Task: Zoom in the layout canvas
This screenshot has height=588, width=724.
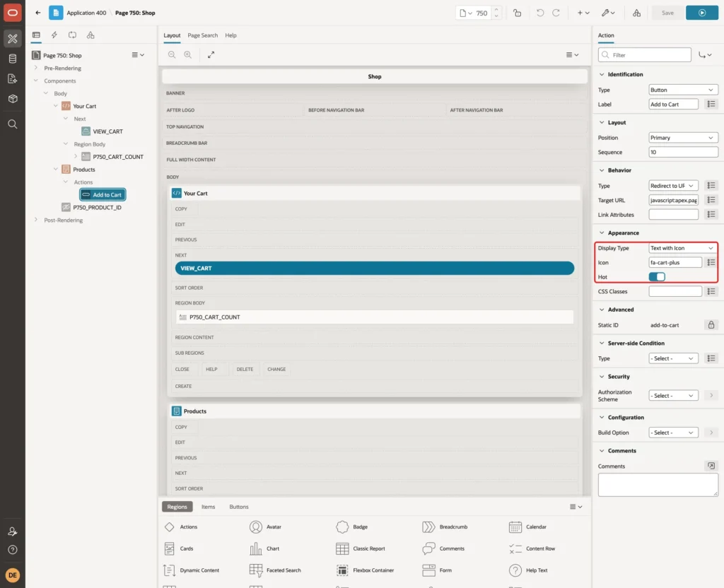Action: coord(188,54)
